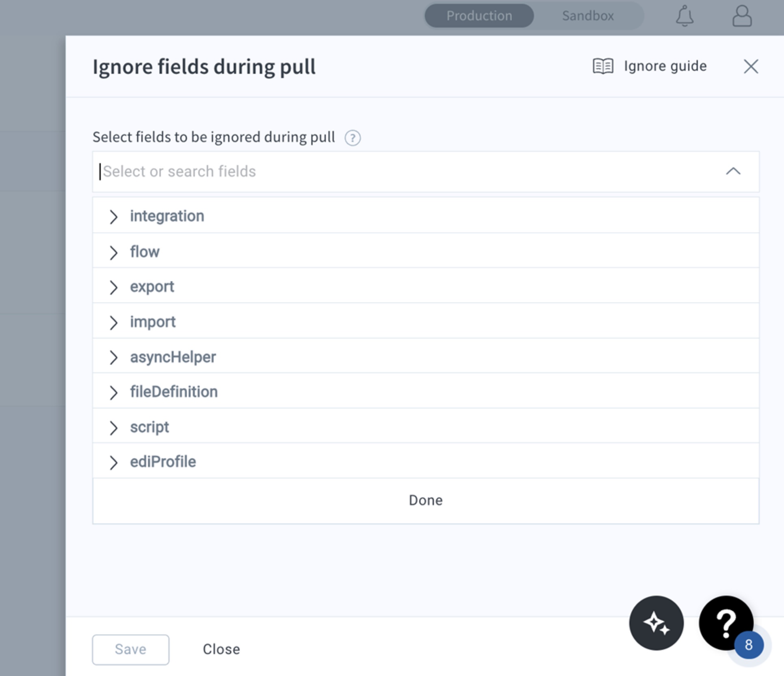Open the help question mark bubble

[x=726, y=622]
